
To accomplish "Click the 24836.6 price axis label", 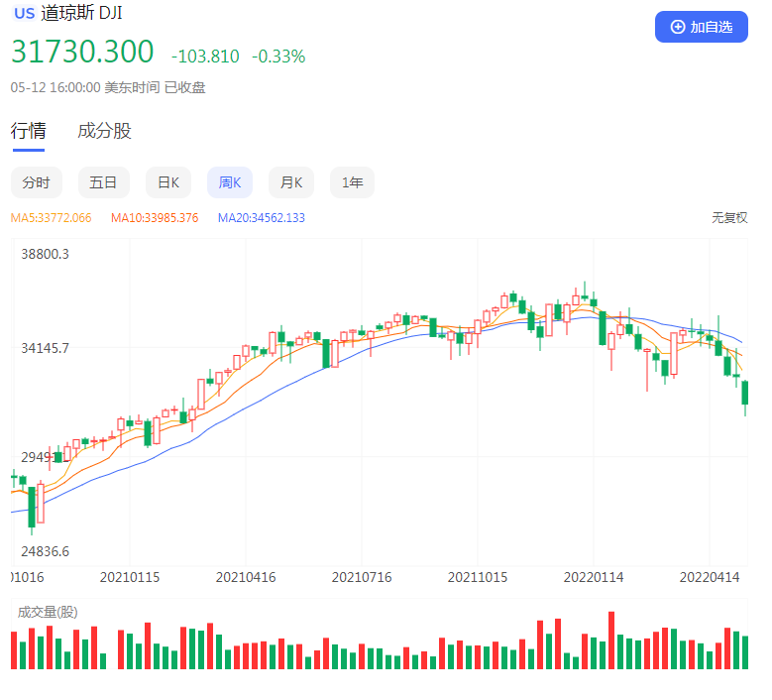I will pyautogui.click(x=45, y=551).
